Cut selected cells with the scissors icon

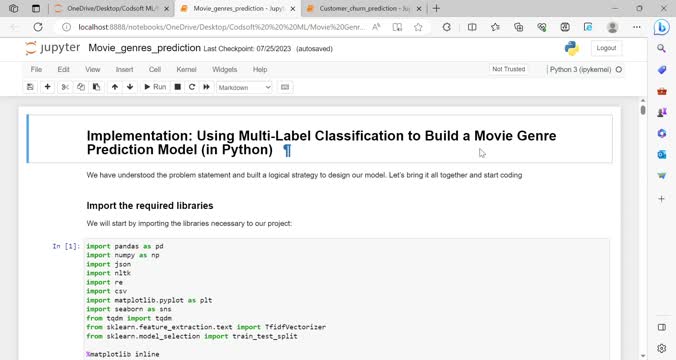65,87
